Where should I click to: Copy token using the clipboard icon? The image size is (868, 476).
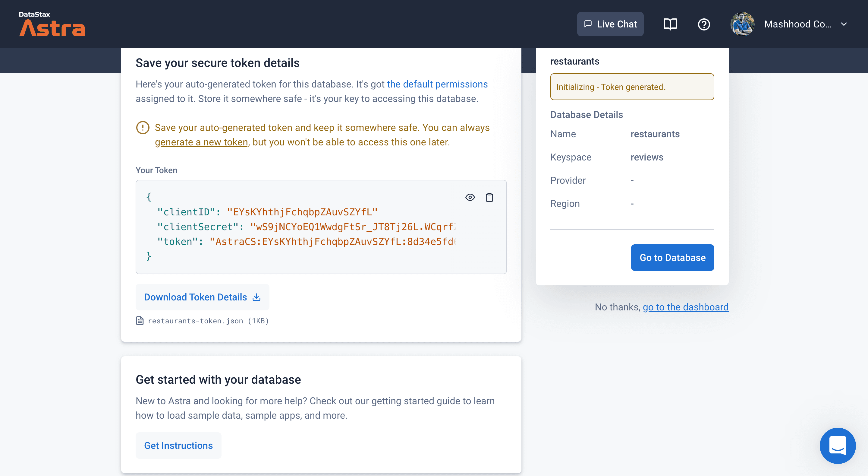pyautogui.click(x=489, y=197)
